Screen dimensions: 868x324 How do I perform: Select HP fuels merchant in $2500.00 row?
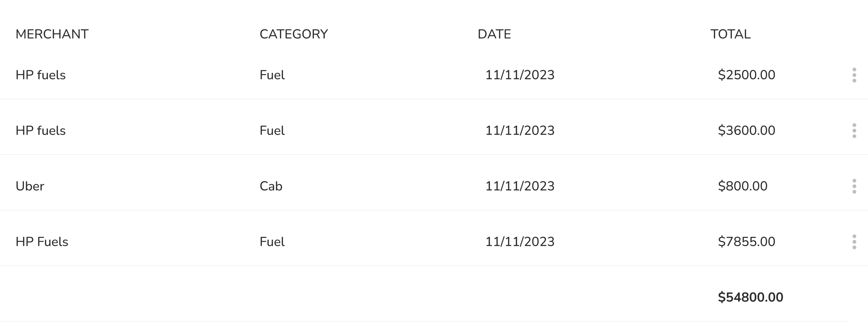(41, 75)
